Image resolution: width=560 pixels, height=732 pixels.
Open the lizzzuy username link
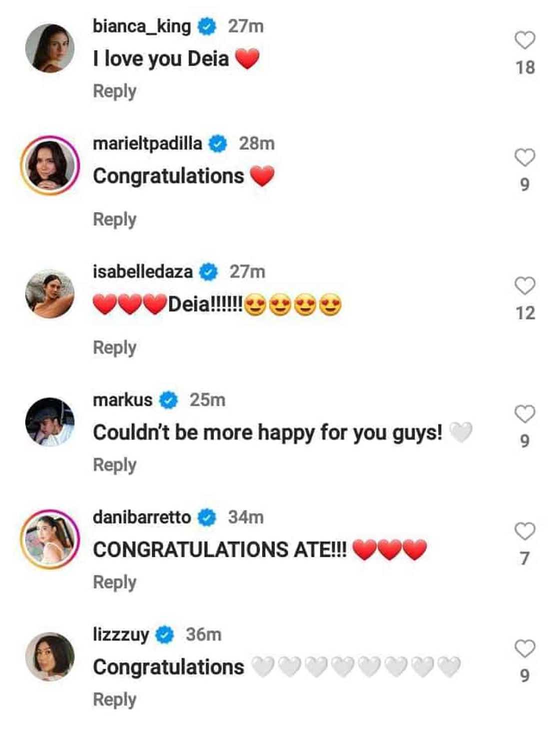tap(120, 634)
